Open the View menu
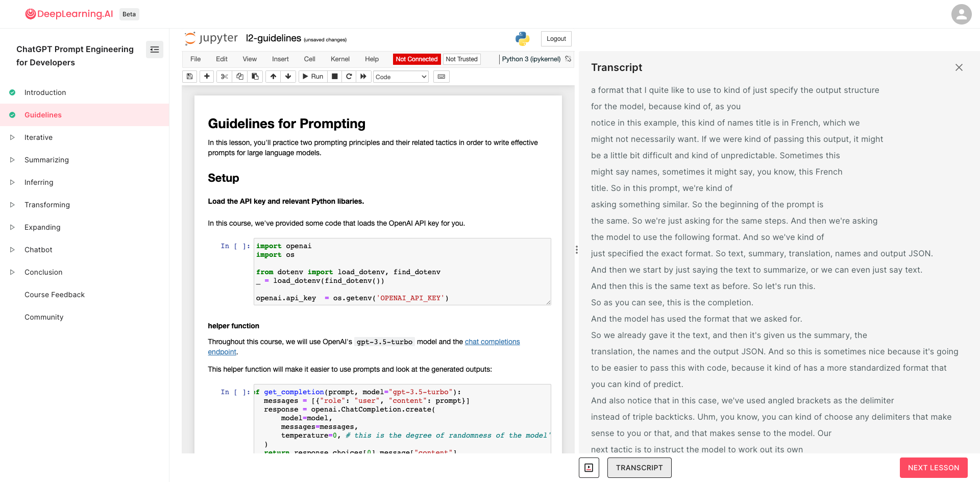 tap(250, 59)
